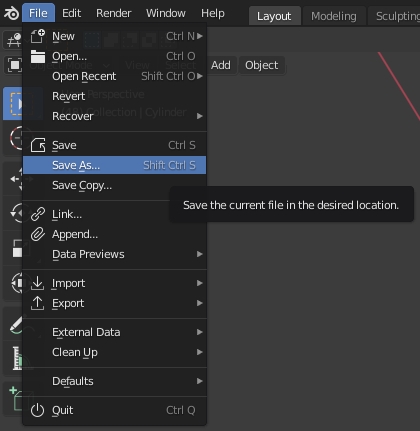420x431 pixels.
Task: Select the Move tool icon
Action: (x=15, y=179)
